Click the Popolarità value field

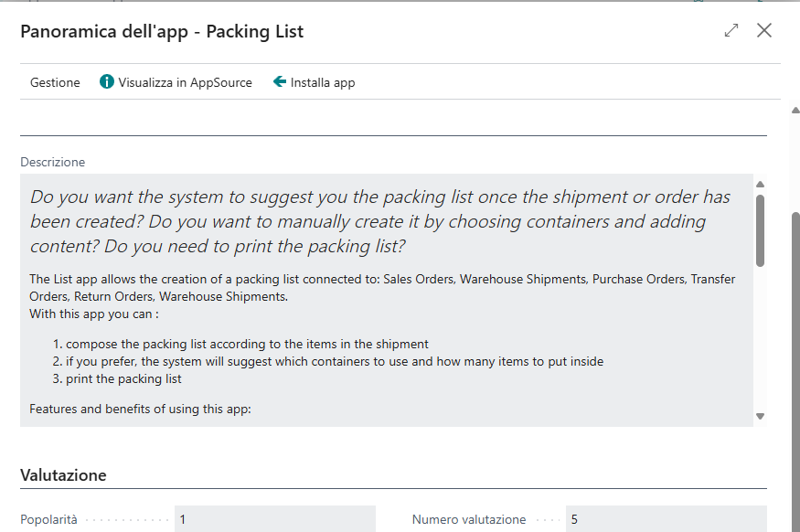click(x=274, y=519)
